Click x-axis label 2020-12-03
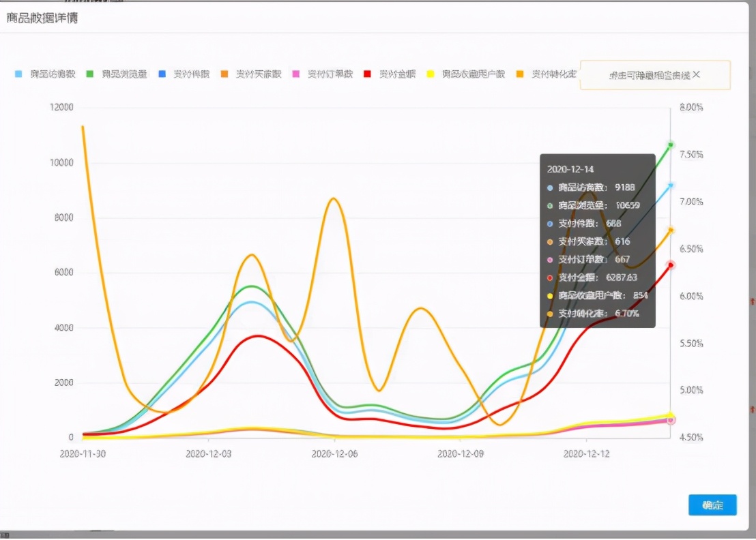756x540 pixels. (208, 454)
